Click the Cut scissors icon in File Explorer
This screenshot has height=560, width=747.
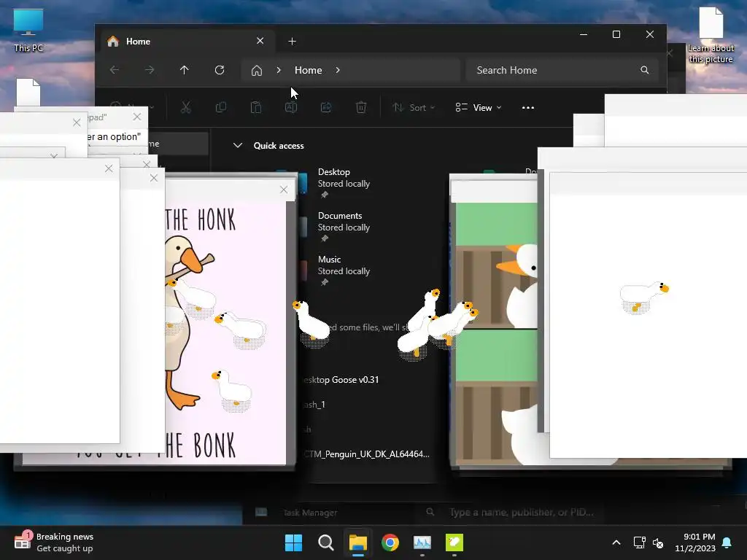pos(186,108)
